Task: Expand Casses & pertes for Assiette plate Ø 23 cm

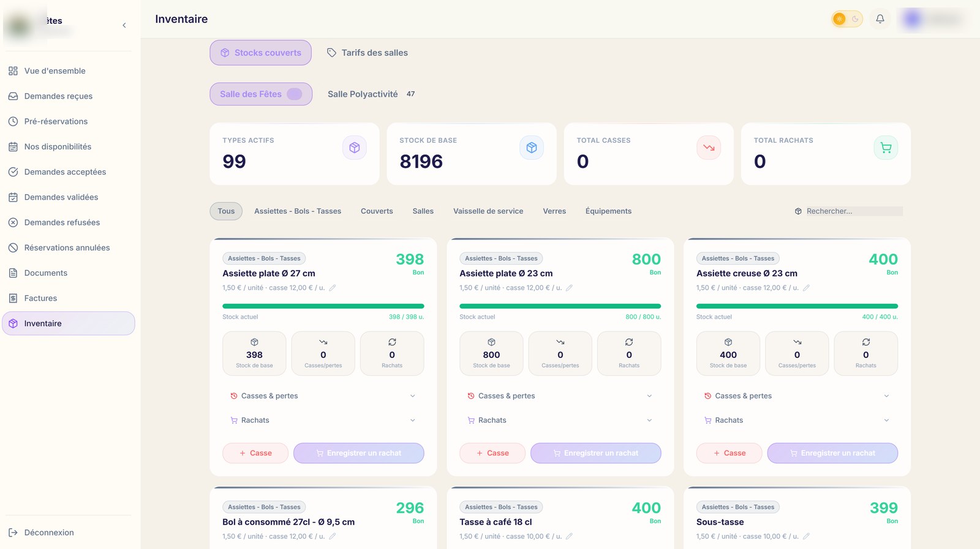Action: pos(560,396)
